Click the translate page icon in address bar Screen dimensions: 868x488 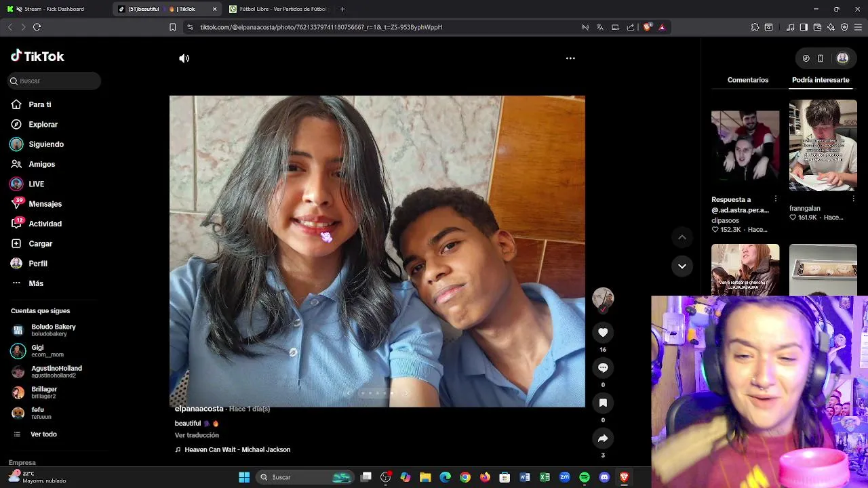click(600, 27)
